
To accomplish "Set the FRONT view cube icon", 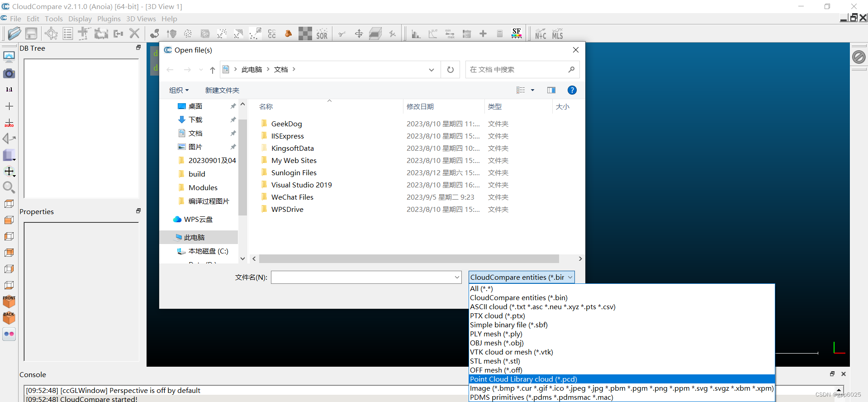I will [x=9, y=301].
